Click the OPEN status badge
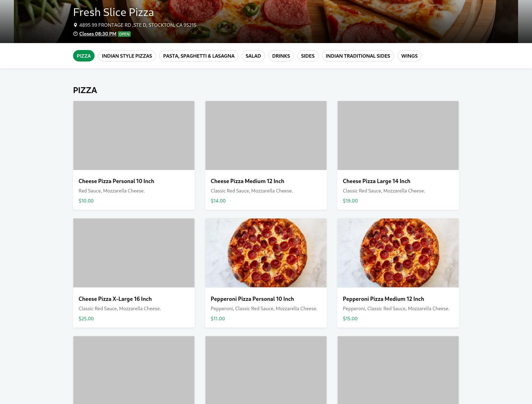The image size is (532, 404). coord(124,34)
